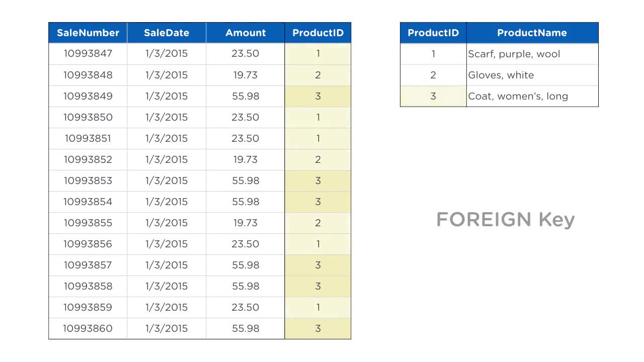Click the SaleDate cell for sale 10993855
Image resolution: width=644 pixels, height=362 pixels.
(167, 223)
